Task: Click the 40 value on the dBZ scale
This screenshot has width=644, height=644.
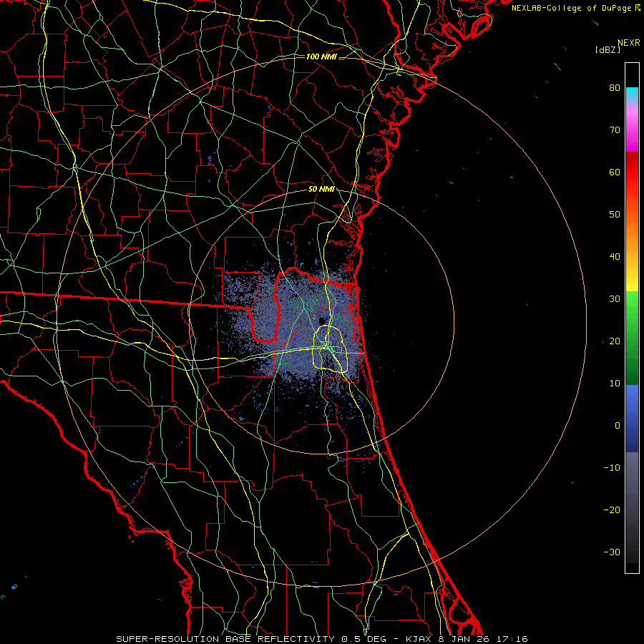Action: 615,257
